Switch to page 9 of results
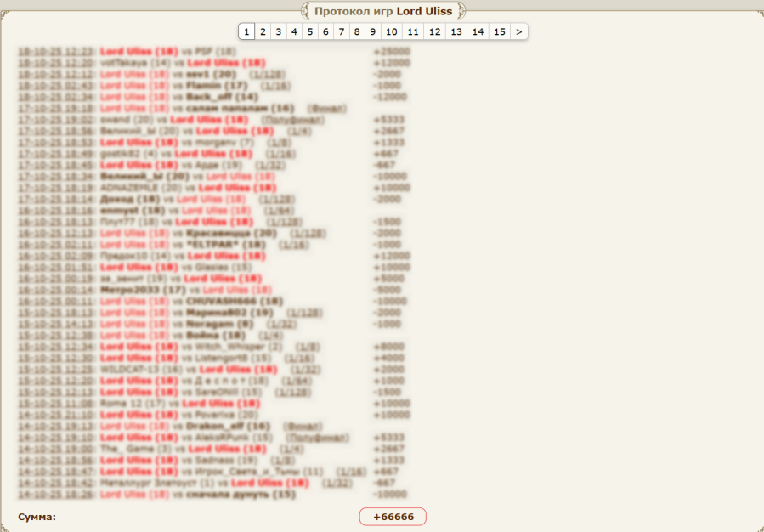Viewport: 764px width, 532px height. (x=372, y=31)
